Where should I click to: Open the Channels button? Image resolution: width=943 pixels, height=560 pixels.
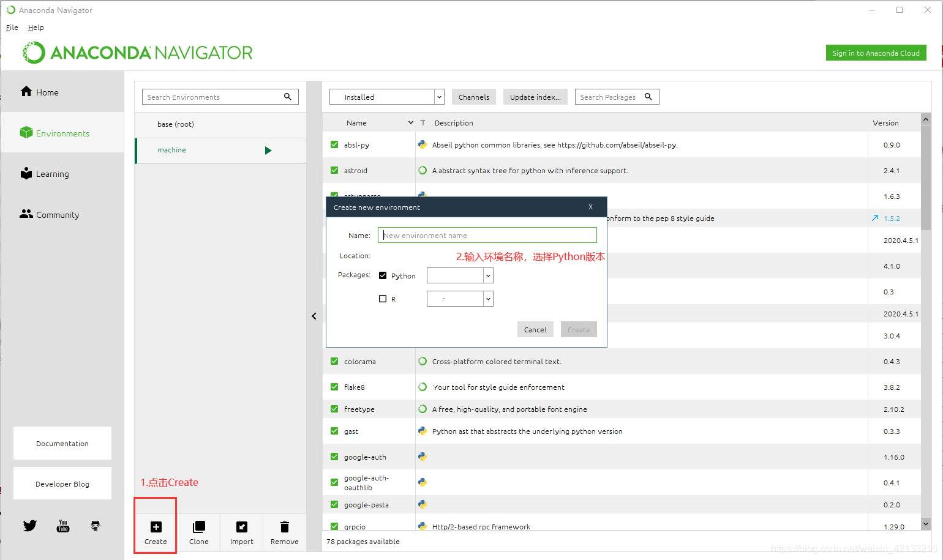click(474, 97)
